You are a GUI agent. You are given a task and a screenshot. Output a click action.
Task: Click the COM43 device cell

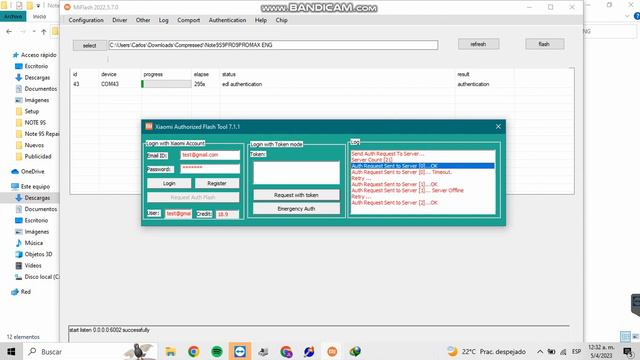[110, 84]
